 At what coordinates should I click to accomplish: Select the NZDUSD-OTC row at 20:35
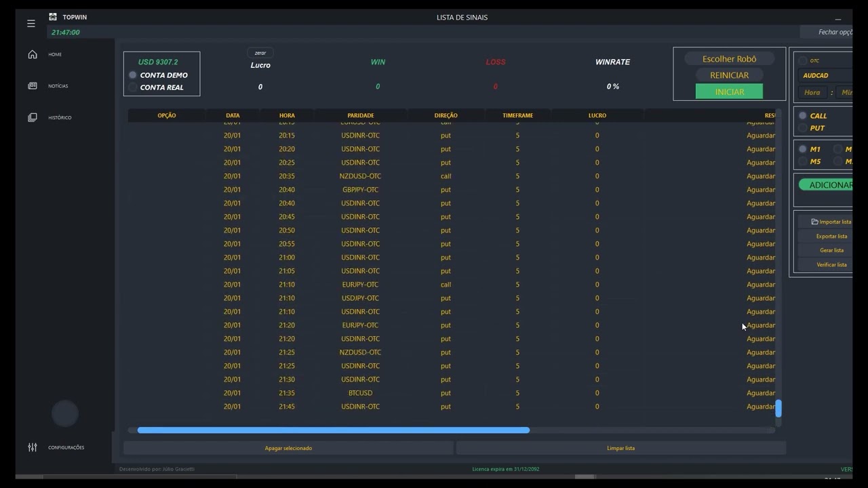click(452, 176)
